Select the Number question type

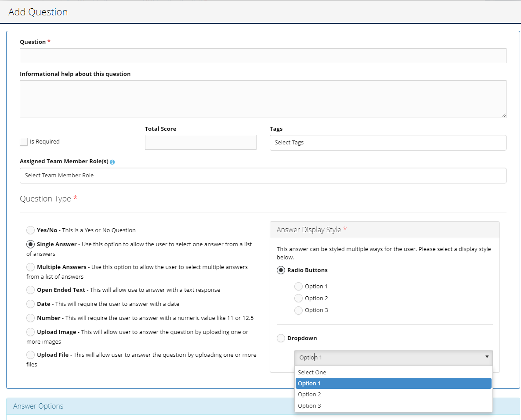point(31,318)
